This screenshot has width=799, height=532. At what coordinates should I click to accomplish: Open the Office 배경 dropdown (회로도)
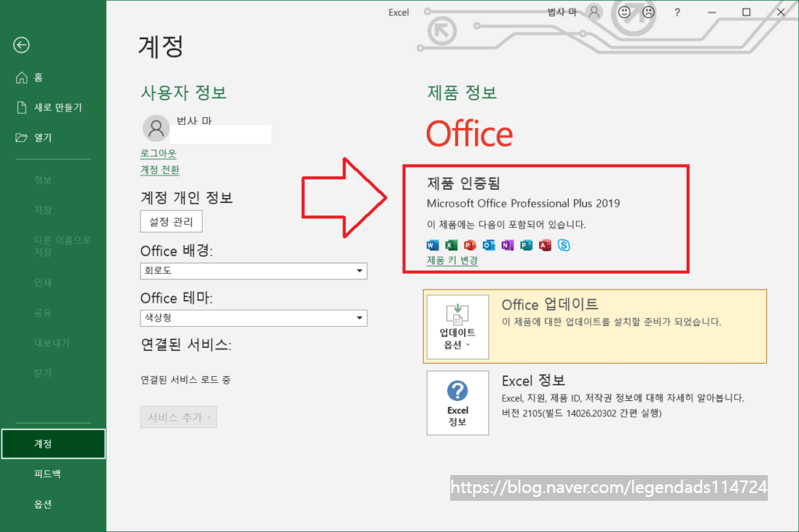tap(254, 271)
